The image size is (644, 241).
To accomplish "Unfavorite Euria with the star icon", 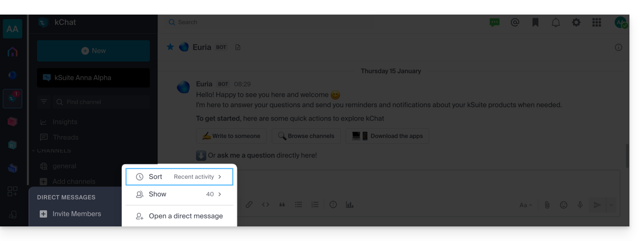I will click(x=170, y=47).
